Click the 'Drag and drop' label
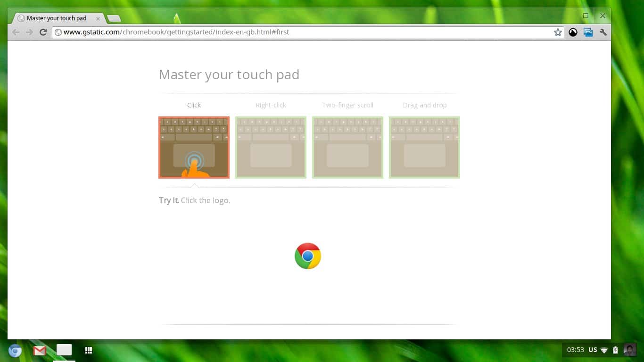Screen dimensions: 644x362 click(425, 105)
